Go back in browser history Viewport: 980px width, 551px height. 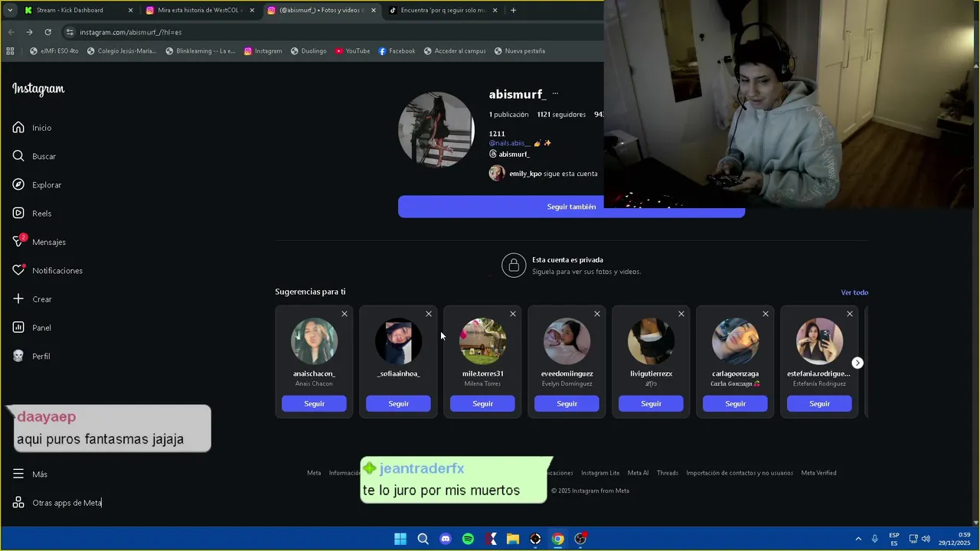tap(11, 32)
